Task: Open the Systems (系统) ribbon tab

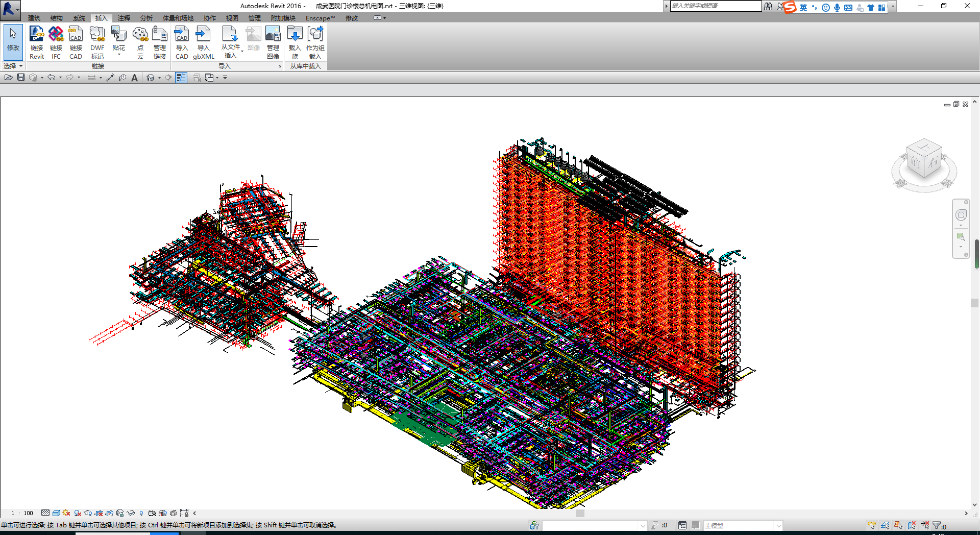Action: point(79,18)
